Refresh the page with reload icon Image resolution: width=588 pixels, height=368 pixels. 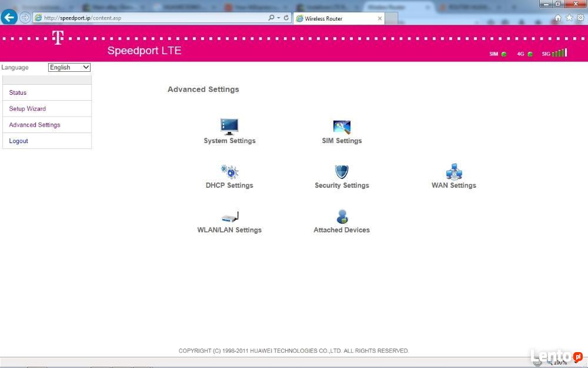pyautogui.click(x=286, y=18)
